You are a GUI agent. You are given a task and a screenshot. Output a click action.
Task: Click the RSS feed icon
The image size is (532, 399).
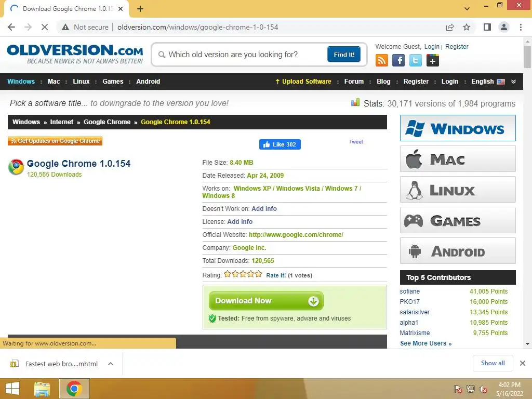[x=382, y=60]
